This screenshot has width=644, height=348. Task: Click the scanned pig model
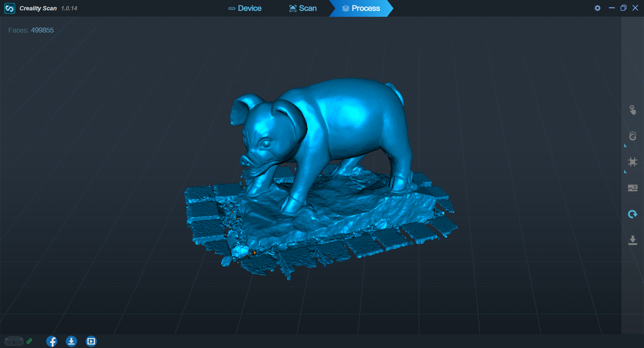tap(335, 134)
